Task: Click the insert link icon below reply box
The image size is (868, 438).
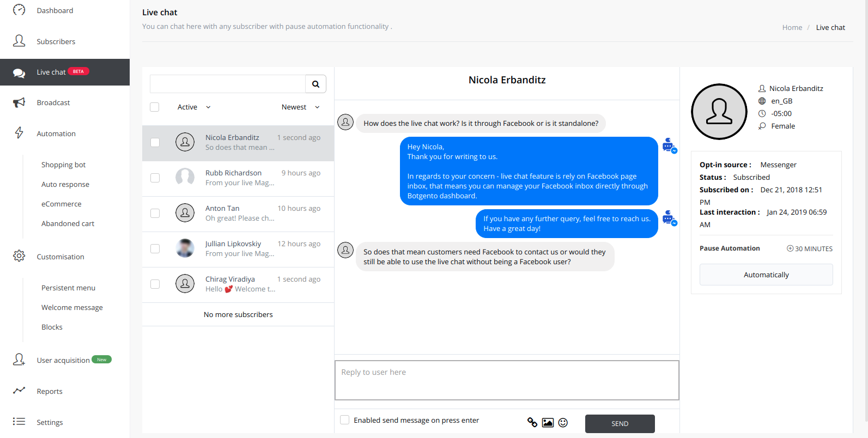Action: [532, 422]
